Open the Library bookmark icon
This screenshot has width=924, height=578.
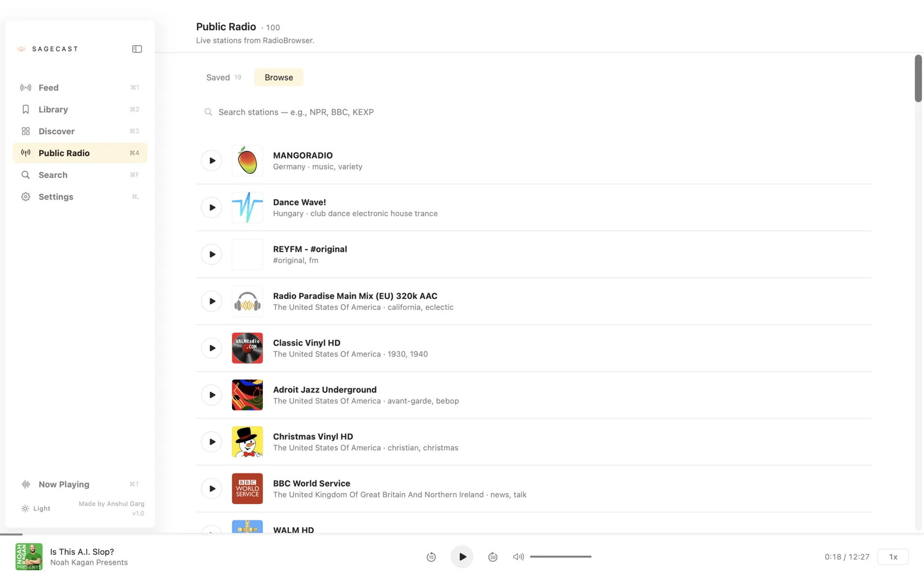pyautogui.click(x=25, y=109)
